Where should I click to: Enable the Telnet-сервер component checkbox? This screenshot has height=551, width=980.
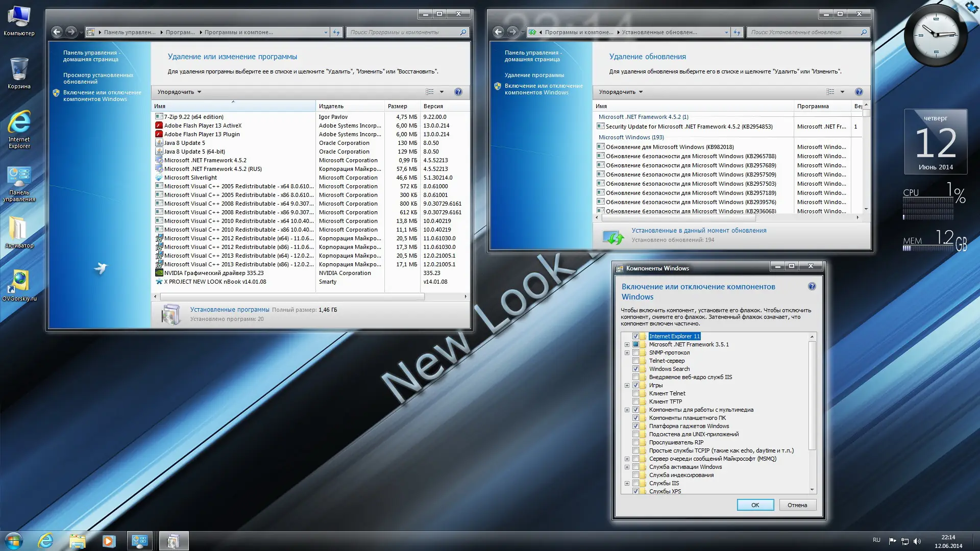click(636, 361)
